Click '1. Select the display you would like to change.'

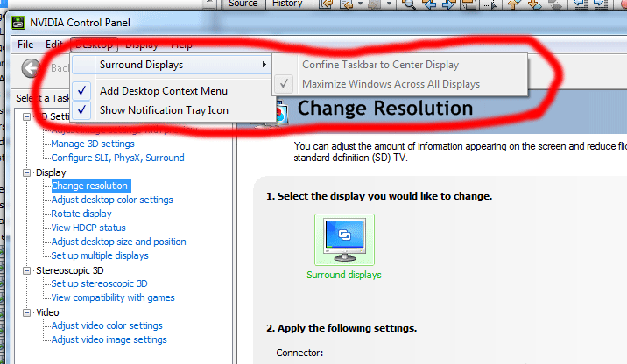click(x=379, y=196)
